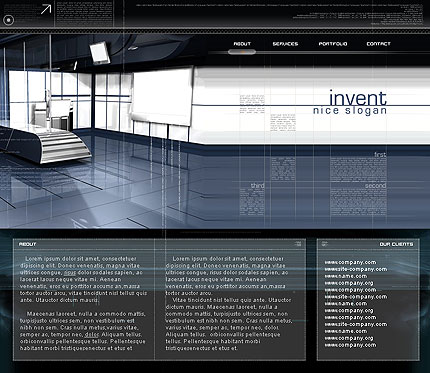Open the 'second' section heading

pyautogui.click(x=375, y=185)
